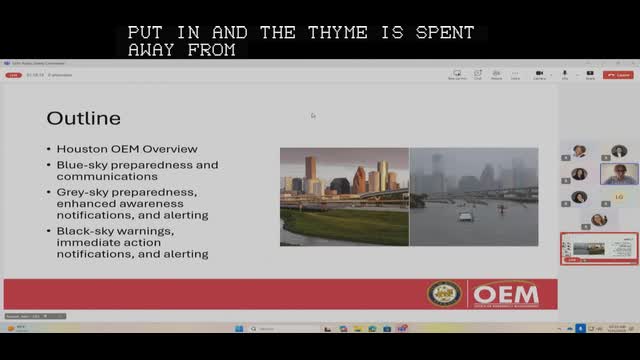640x360 pixels.
Task: Click the sunny Houston skyline photo
Action: 344,197
